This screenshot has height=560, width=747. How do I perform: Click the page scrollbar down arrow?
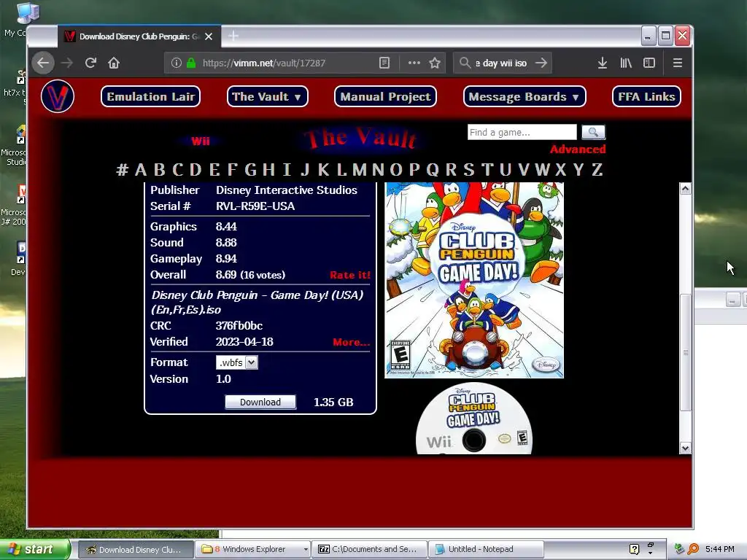pyautogui.click(x=685, y=448)
